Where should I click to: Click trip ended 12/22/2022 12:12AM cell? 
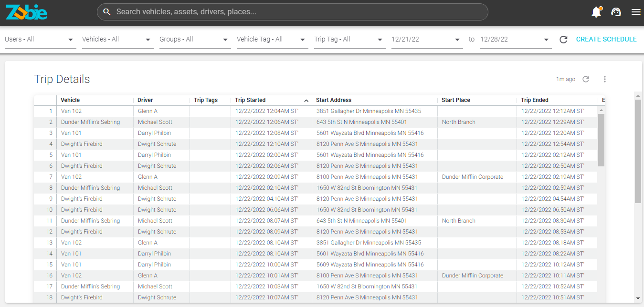(x=553, y=111)
